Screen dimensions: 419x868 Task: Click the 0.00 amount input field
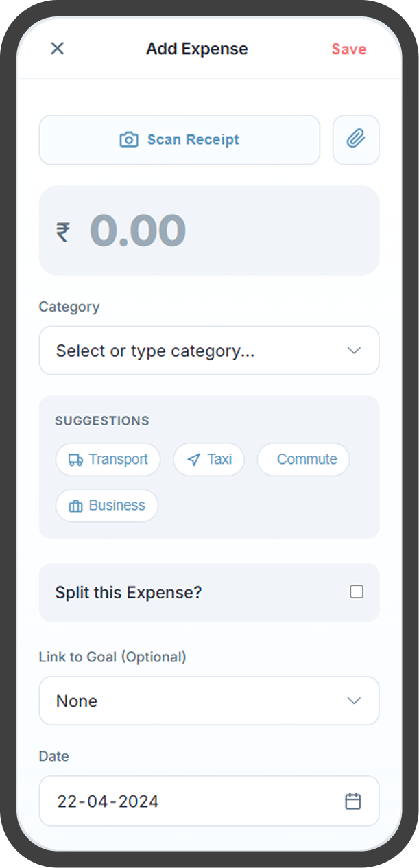(208, 231)
